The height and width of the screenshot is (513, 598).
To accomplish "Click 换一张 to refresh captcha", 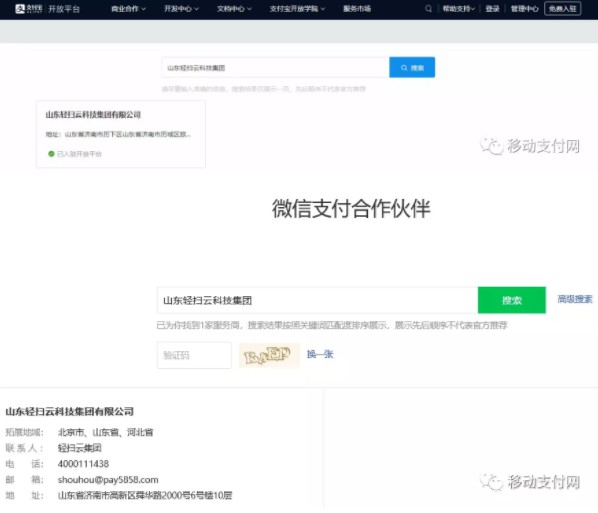I will 320,354.
